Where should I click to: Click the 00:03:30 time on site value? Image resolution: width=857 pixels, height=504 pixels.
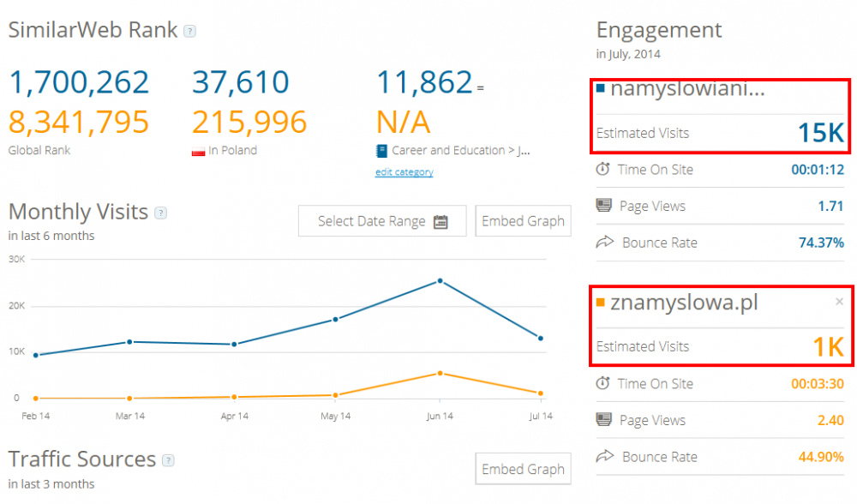click(x=818, y=384)
